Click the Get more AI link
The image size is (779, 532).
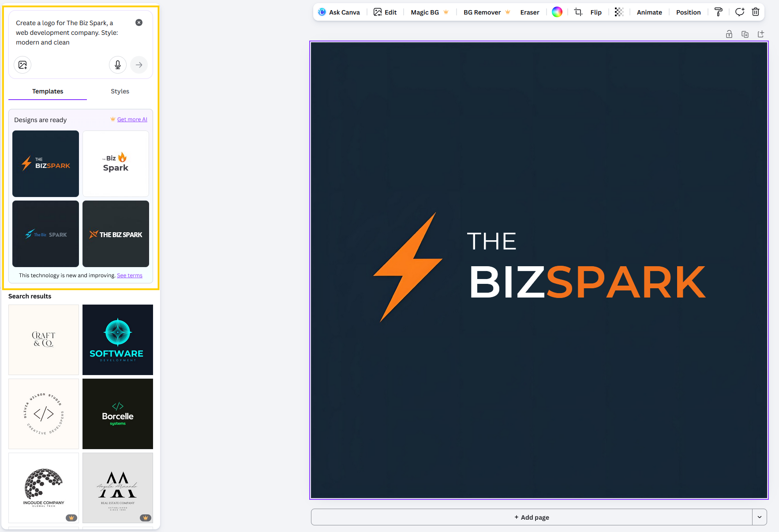point(132,119)
